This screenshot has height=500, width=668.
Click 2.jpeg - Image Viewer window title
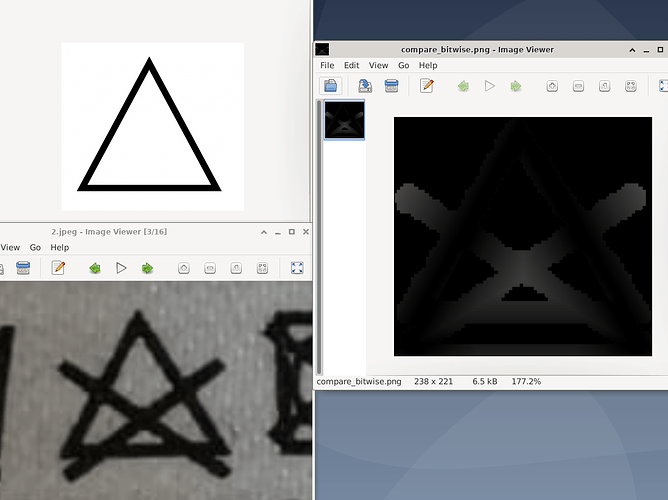[109, 232]
